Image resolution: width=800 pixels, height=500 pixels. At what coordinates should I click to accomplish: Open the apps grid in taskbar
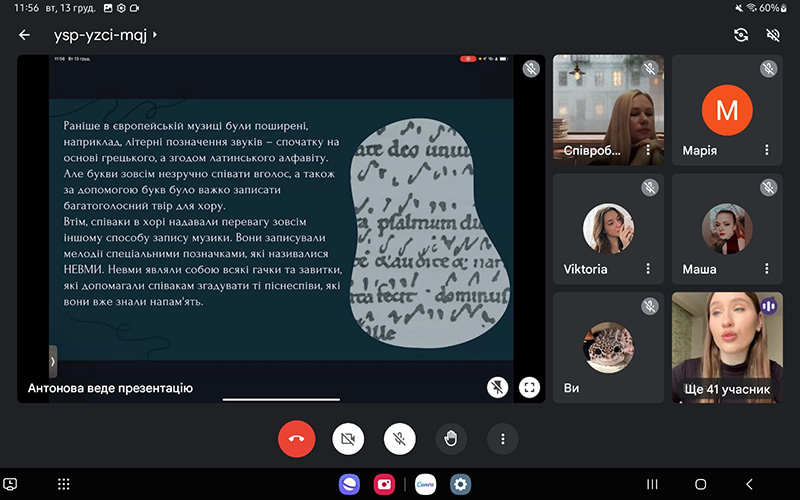63,484
